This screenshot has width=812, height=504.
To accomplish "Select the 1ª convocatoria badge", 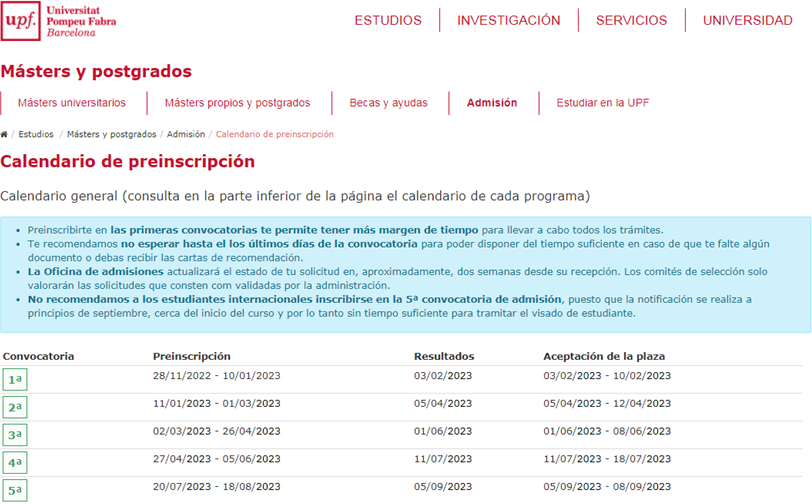I will click(14, 380).
